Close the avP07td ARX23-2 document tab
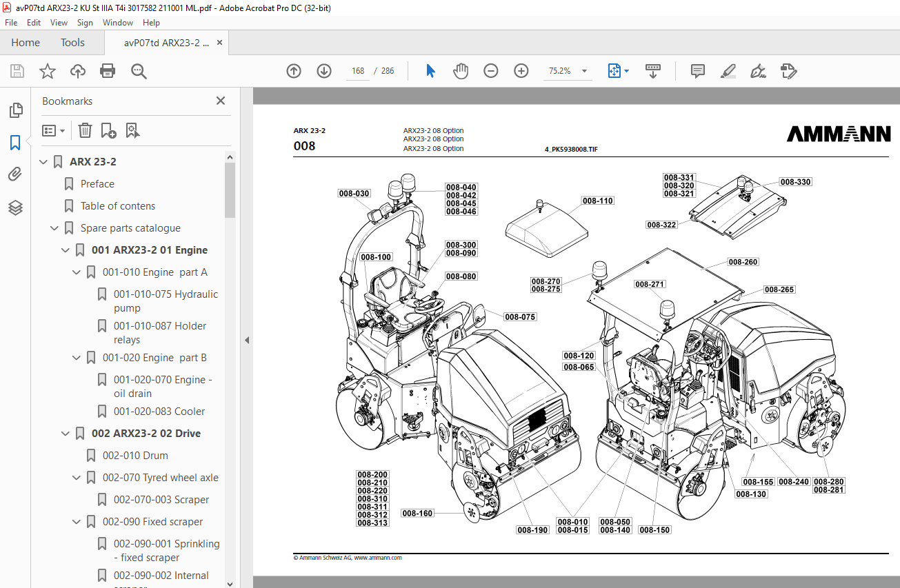 (x=219, y=43)
